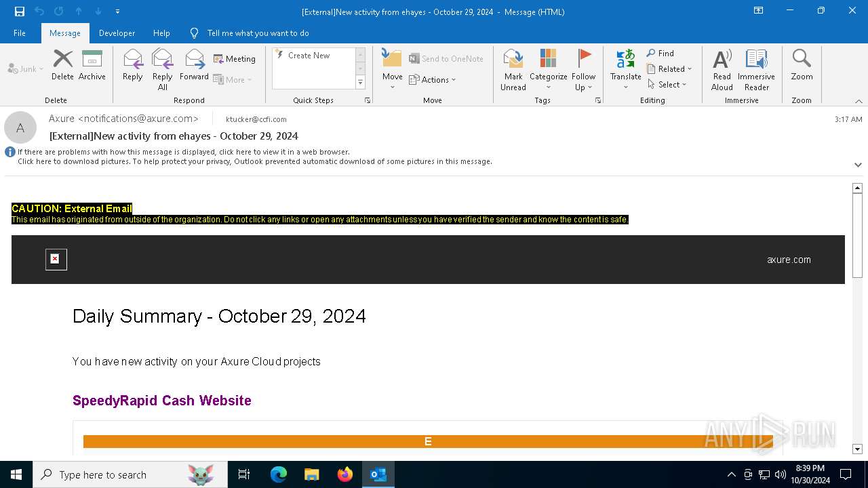This screenshot has height=488, width=868.
Task: Open the More respond options dropdown
Action: (x=233, y=79)
